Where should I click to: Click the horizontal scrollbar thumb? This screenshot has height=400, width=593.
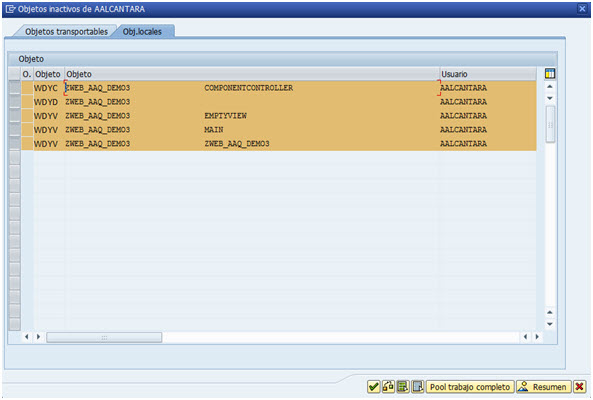(104, 337)
